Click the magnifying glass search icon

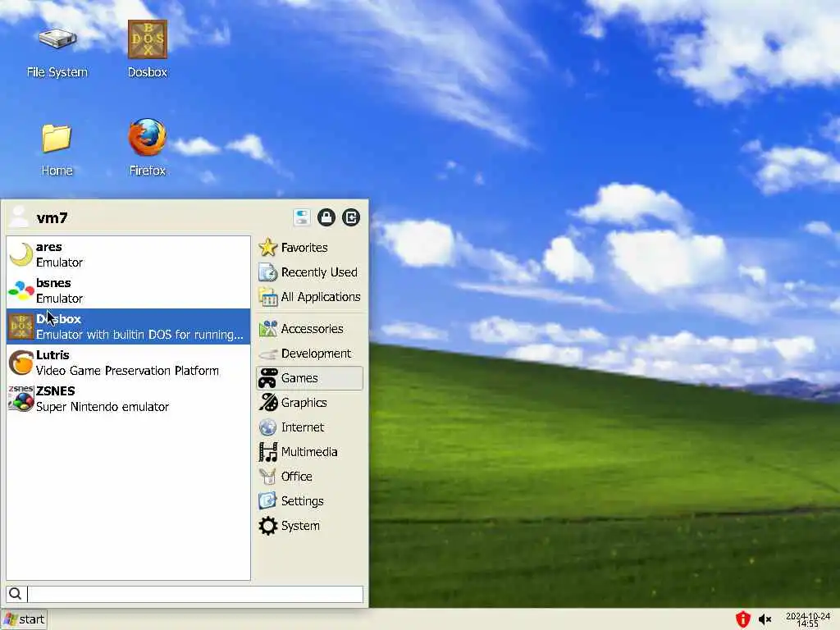(16, 594)
